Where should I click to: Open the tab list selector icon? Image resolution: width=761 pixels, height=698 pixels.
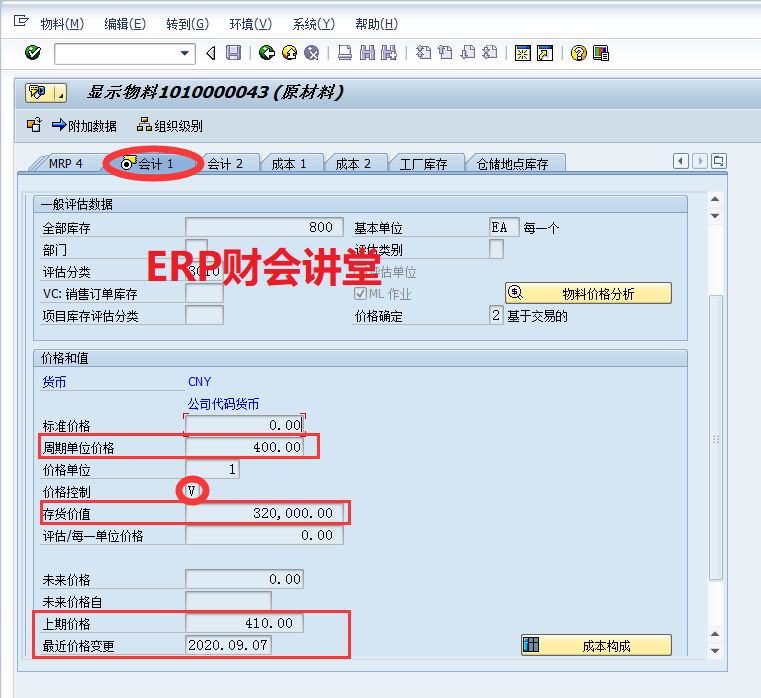point(718,161)
